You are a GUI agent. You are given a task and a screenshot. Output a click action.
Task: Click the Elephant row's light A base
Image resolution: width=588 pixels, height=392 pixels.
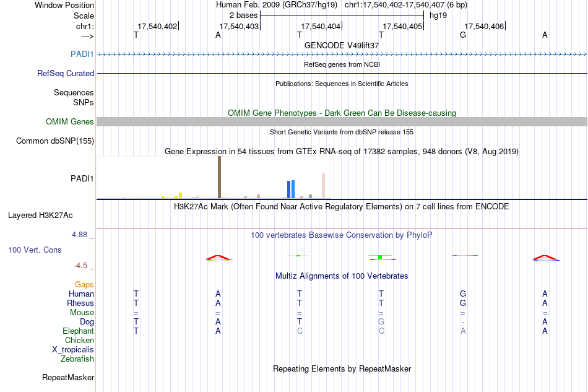pyautogui.click(x=463, y=331)
